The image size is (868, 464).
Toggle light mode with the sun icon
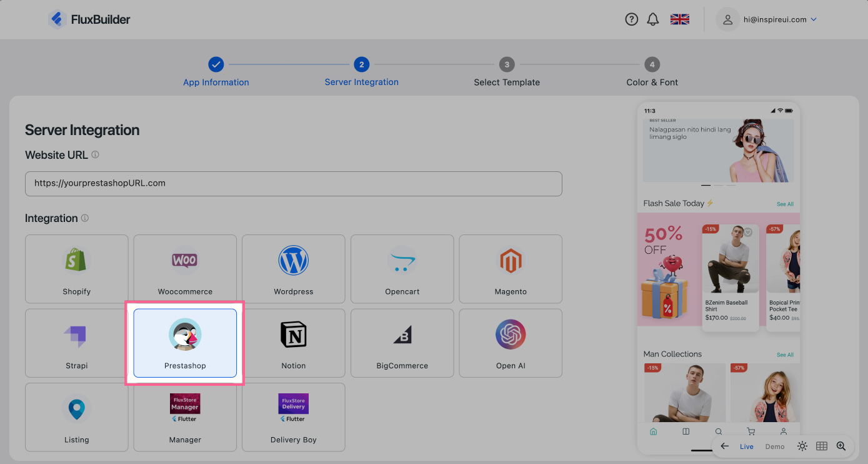click(802, 446)
